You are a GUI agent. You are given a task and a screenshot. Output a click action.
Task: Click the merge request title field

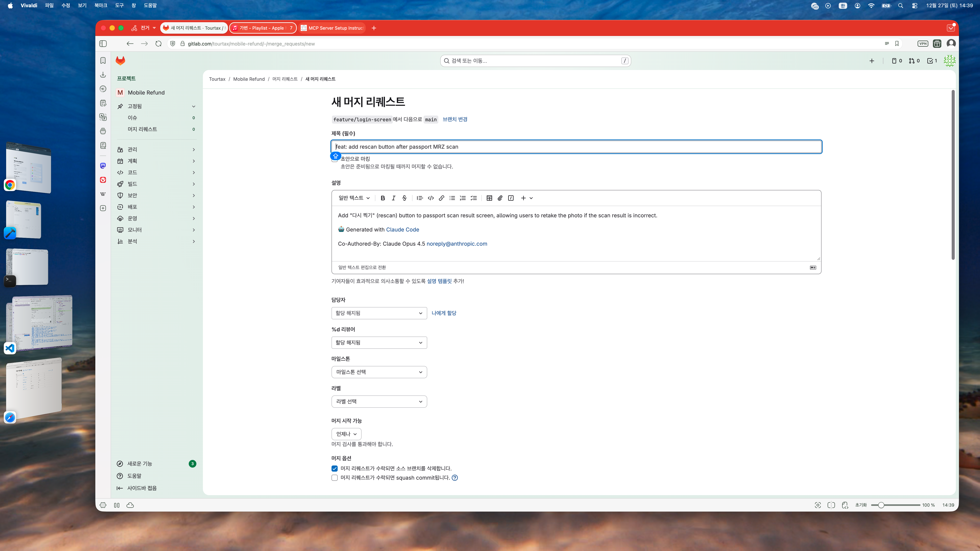[576, 147]
